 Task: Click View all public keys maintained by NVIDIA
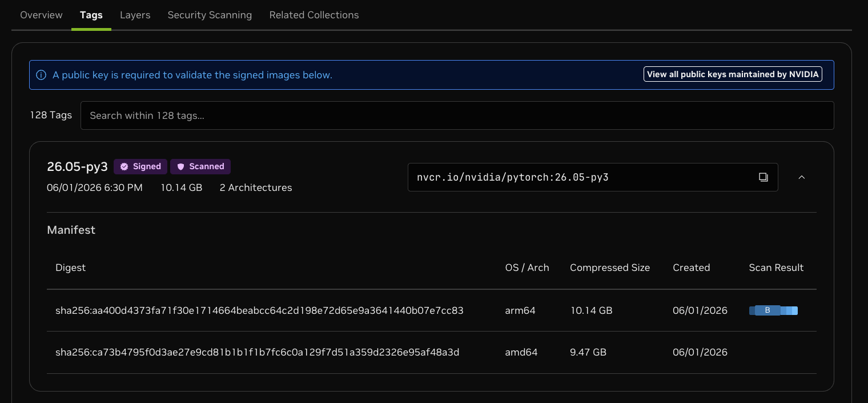click(733, 74)
